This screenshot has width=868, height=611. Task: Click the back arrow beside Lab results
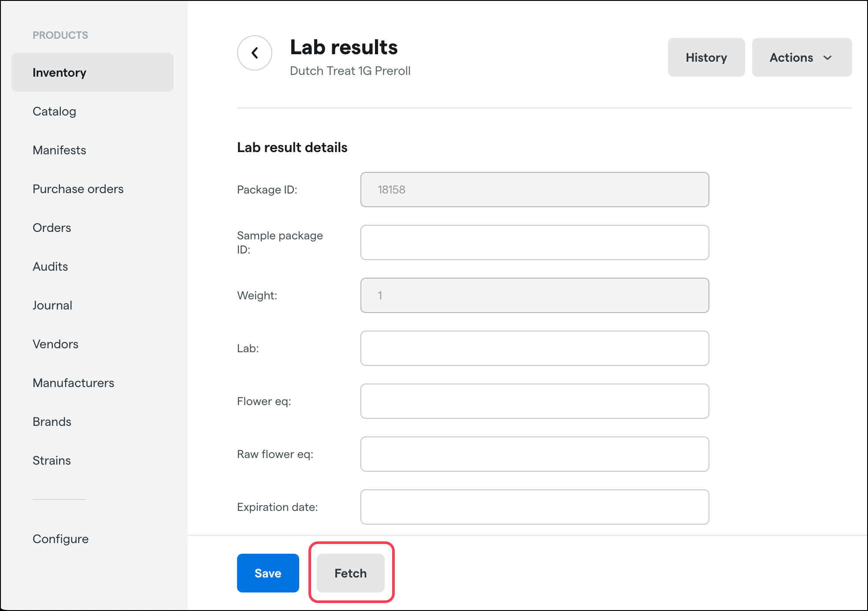point(255,52)
